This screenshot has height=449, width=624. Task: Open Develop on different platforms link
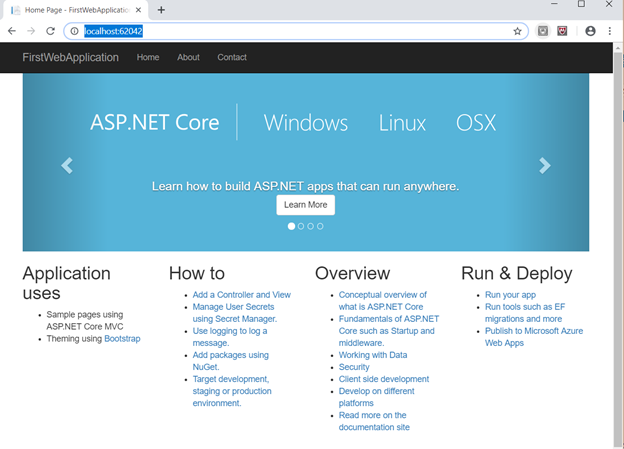(x=376, y=397)
